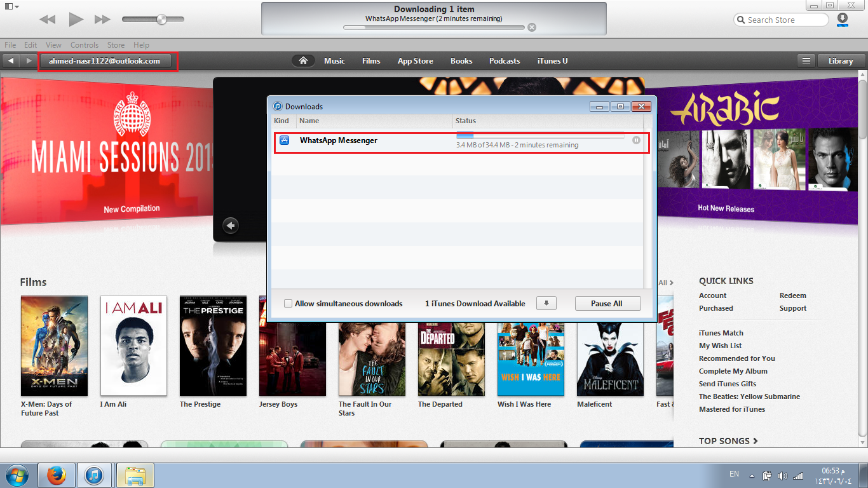This screenshot has width=868, height=488.
Task: Open the Store menu
Action: click(x=116, y=45)
